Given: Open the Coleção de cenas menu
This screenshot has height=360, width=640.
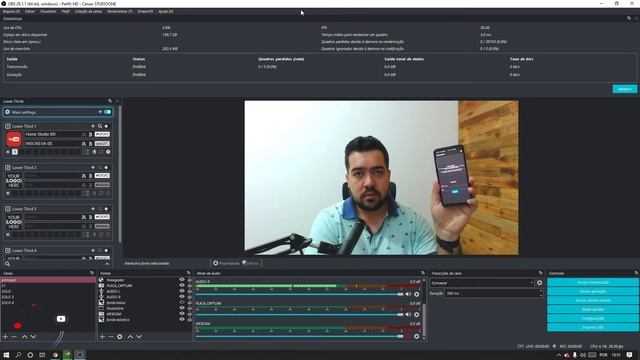Looking at the screenshot, I should coord(88,12).
